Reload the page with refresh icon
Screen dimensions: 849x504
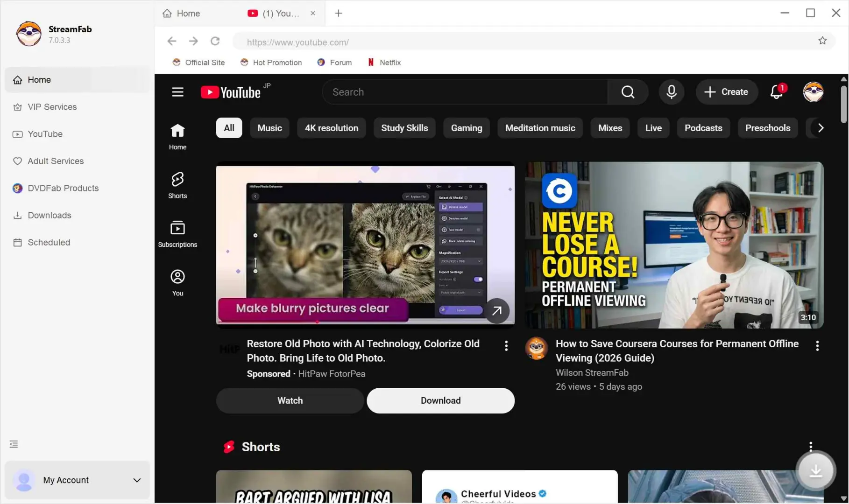(x=215, y=41)
